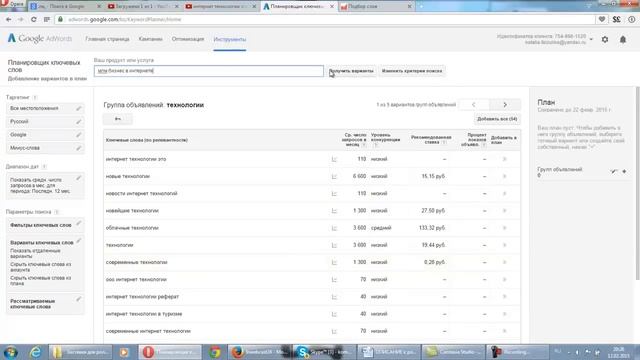This screenshot has height=360, width=640.
Task: Return to ad groups list back arrow button
Action: coord(118,119)
